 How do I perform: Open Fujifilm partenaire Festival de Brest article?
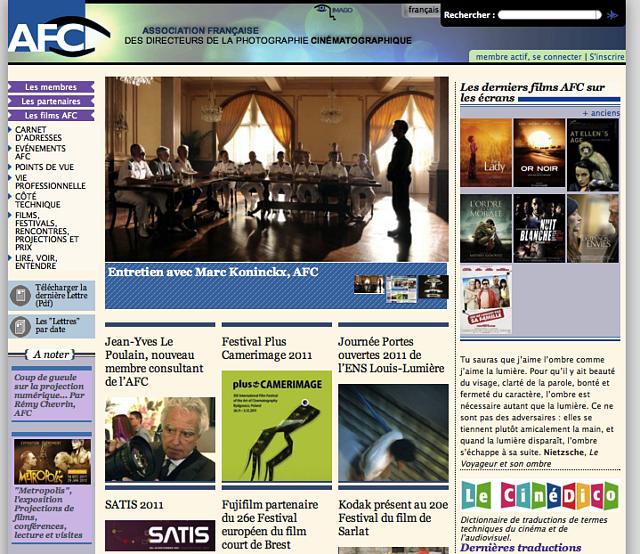click(270, 525)
